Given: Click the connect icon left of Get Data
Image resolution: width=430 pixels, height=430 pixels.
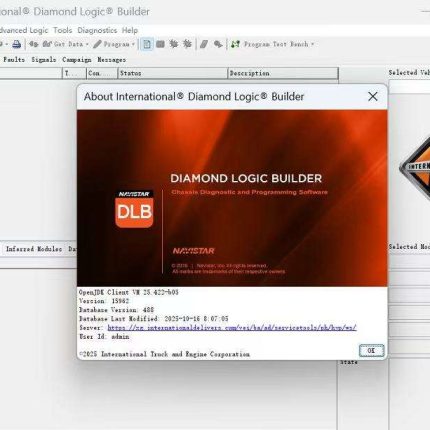Looking at the screenshot, I should point(33,44).
